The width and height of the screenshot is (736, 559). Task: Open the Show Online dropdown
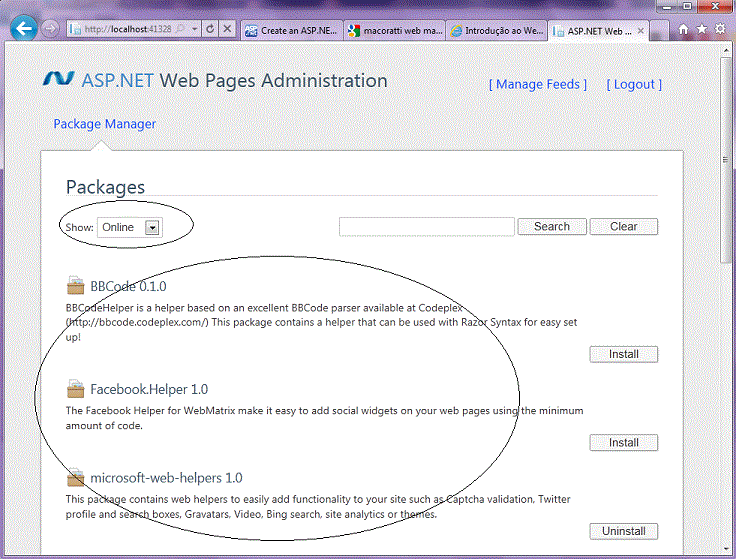click(x=130, y=227)
